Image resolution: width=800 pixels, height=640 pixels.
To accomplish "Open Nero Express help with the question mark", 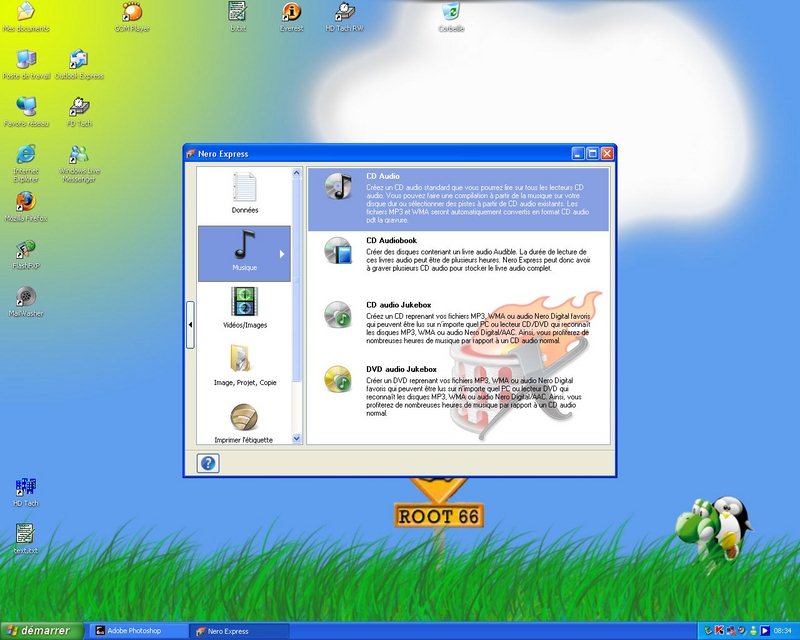I will tap(208, 463).
